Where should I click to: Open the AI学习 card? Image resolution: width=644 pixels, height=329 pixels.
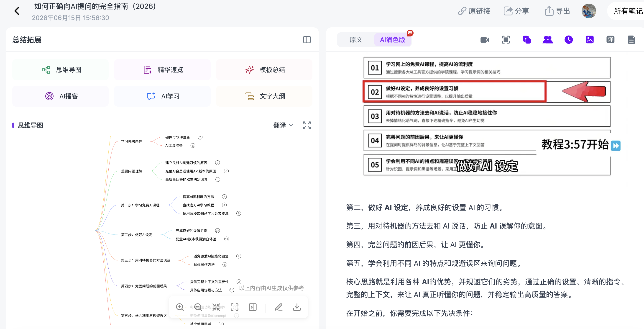click(x=162, y=96)
